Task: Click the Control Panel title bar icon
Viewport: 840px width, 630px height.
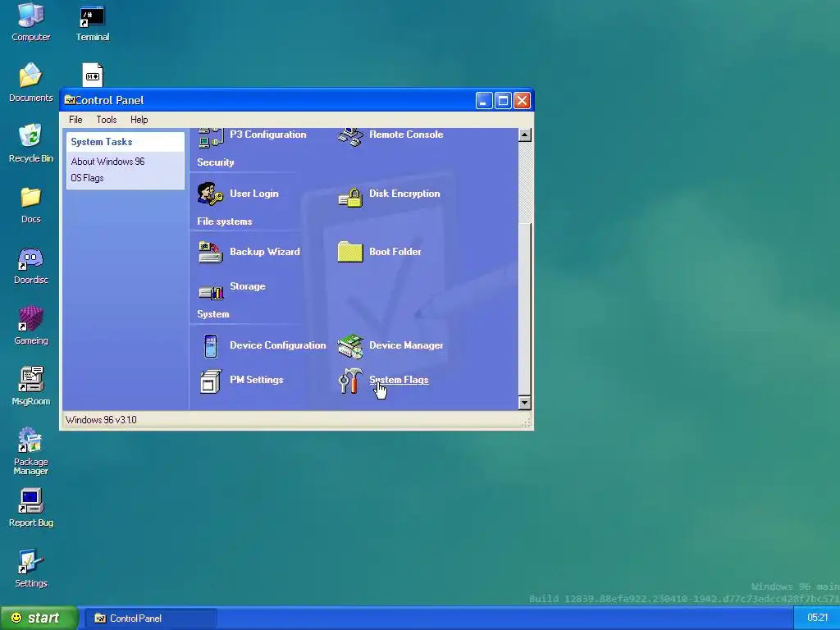Action: tap(70, 100)
